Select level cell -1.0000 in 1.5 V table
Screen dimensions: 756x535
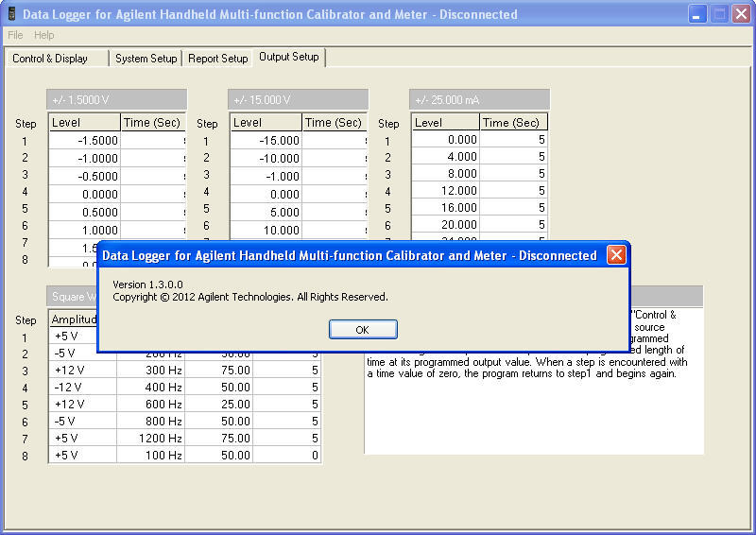[84, 158]
